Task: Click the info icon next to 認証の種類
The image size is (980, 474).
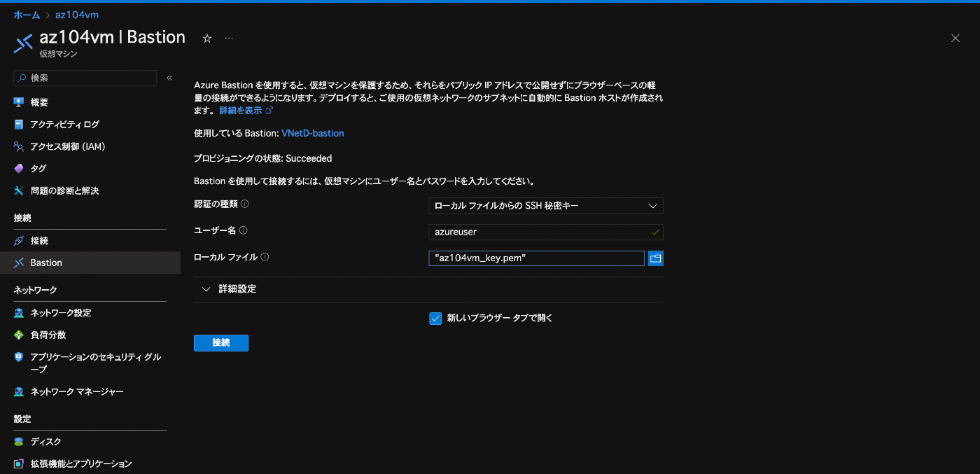Action: [245, 204]
